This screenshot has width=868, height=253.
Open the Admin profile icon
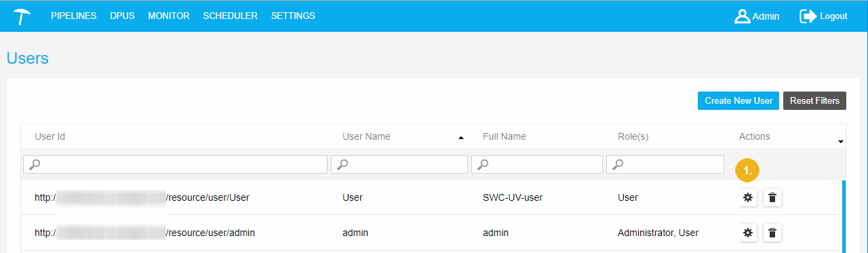[742, 16]
